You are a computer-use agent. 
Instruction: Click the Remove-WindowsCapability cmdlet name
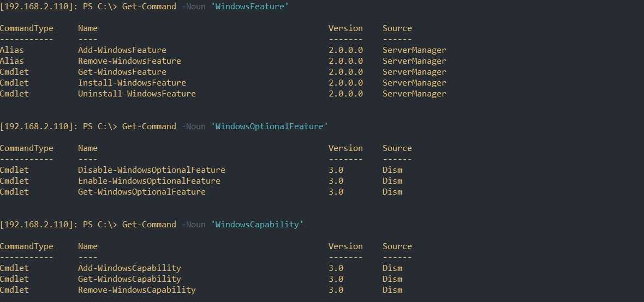point(136,290)
